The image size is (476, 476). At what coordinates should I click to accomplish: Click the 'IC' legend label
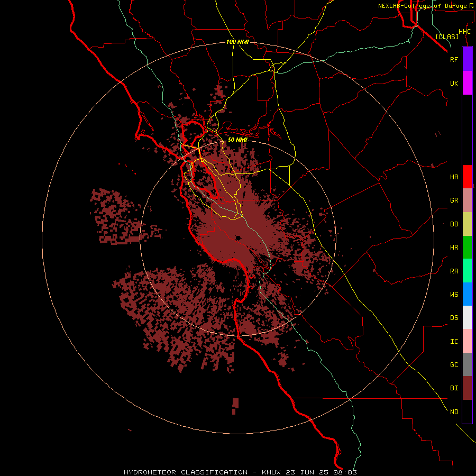[x=454, y=342]
